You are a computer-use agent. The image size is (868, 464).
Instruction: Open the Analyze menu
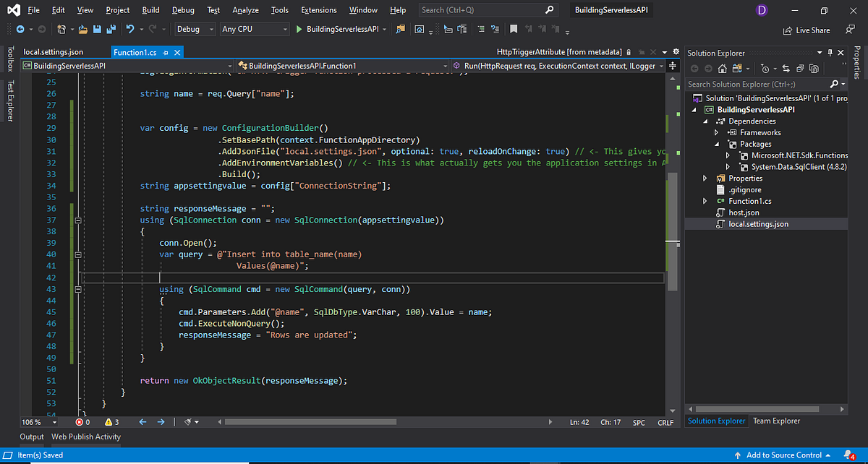pos(245,10)
